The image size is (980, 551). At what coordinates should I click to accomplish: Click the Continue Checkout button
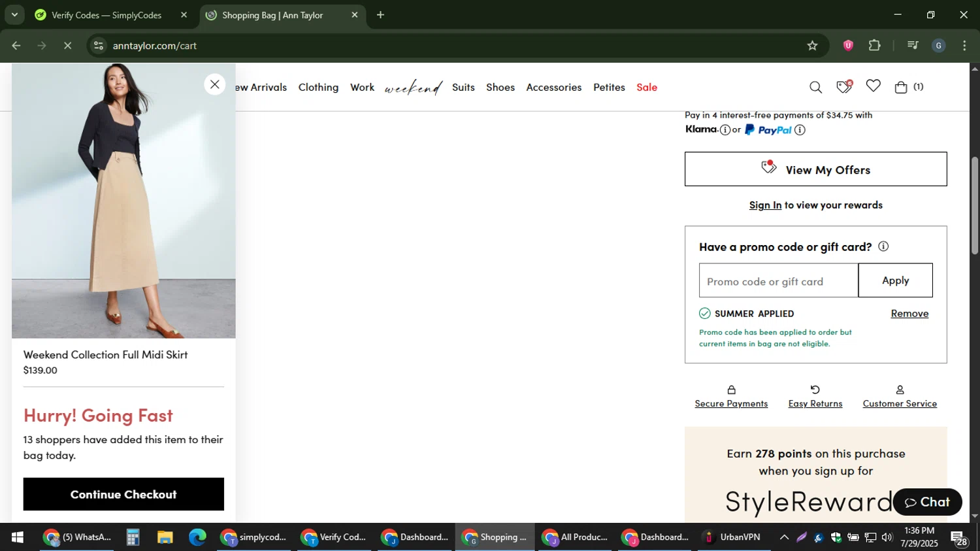(123, 494)
